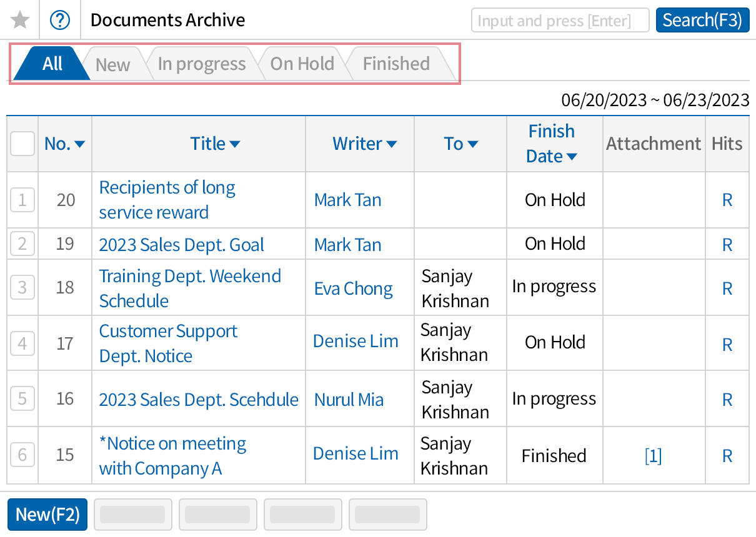
Task: Switch to the In progress tab
Action: (x=201, y=63)
